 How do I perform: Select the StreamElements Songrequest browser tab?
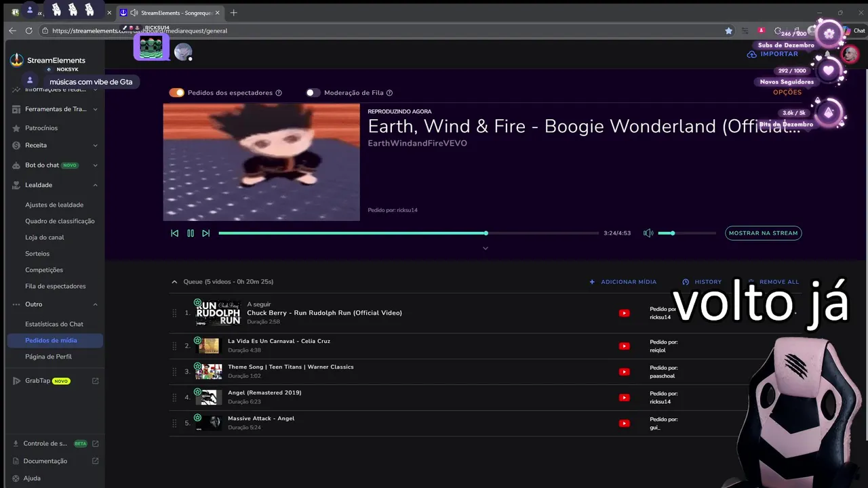[170, 13]
